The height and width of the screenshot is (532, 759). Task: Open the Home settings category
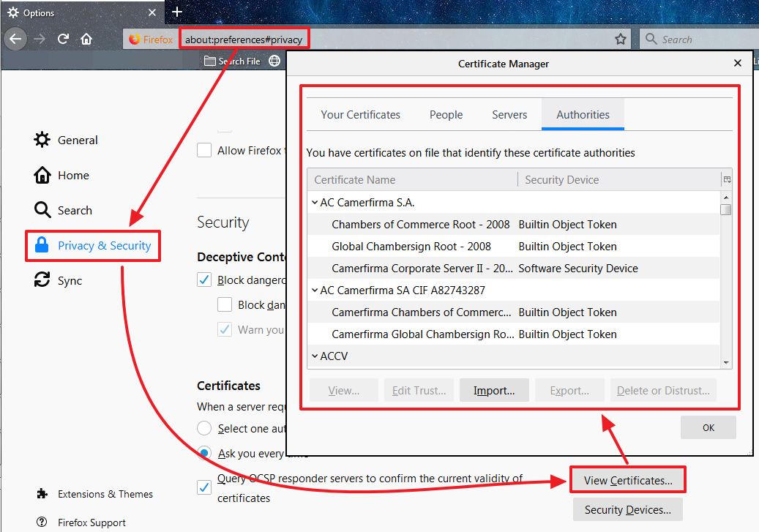[73, 175]
